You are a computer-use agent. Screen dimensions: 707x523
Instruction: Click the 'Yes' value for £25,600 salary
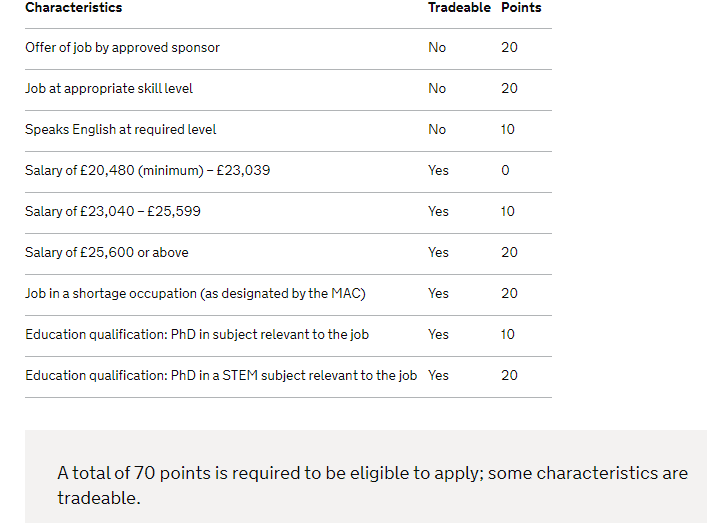[x=438, y=252]
